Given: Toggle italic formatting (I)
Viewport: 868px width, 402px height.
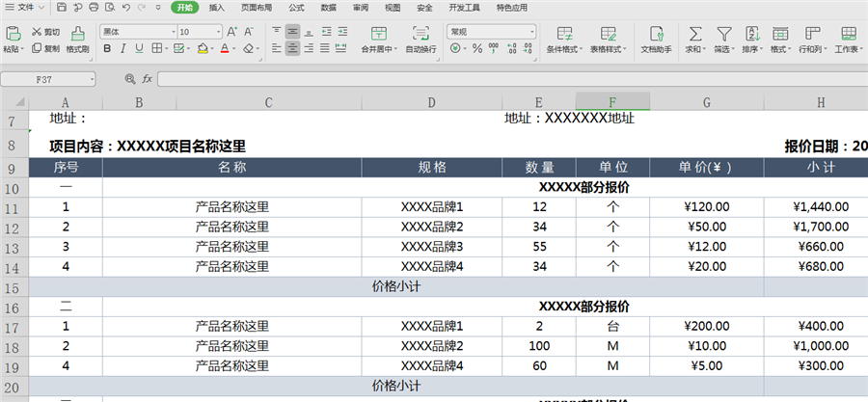Looking at the screenshot, I should (x=122, y=48).
